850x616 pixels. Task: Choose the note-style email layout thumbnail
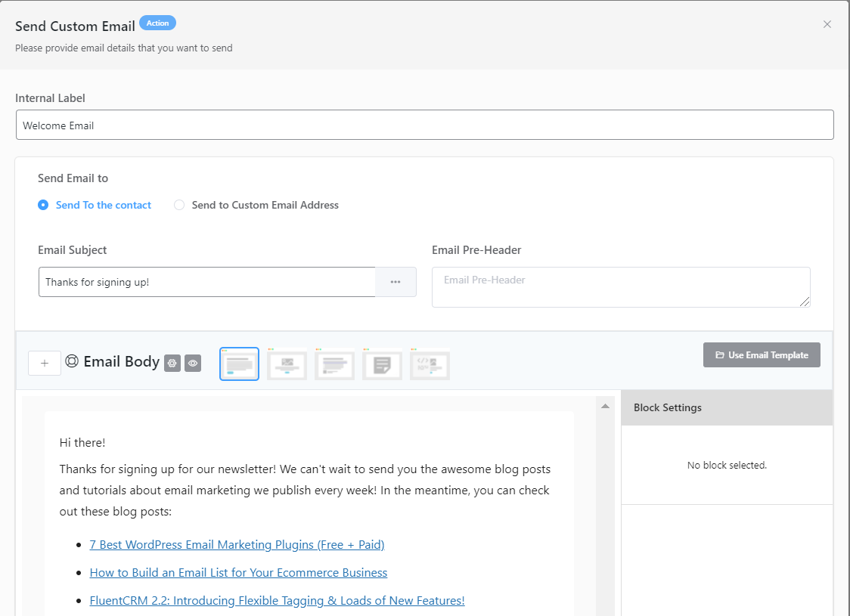pyautogui.click(x=382, y=364)
